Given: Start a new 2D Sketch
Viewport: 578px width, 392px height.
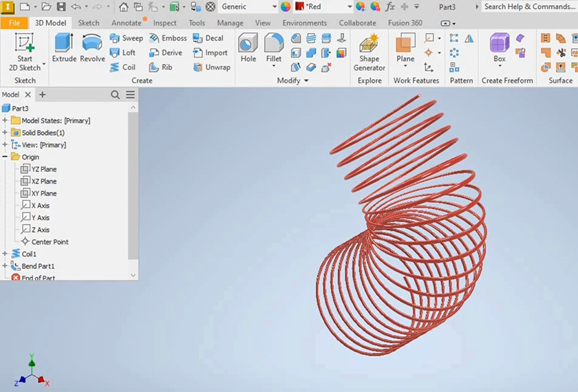Looking at the screenshot, I should (x=25, y=52).
